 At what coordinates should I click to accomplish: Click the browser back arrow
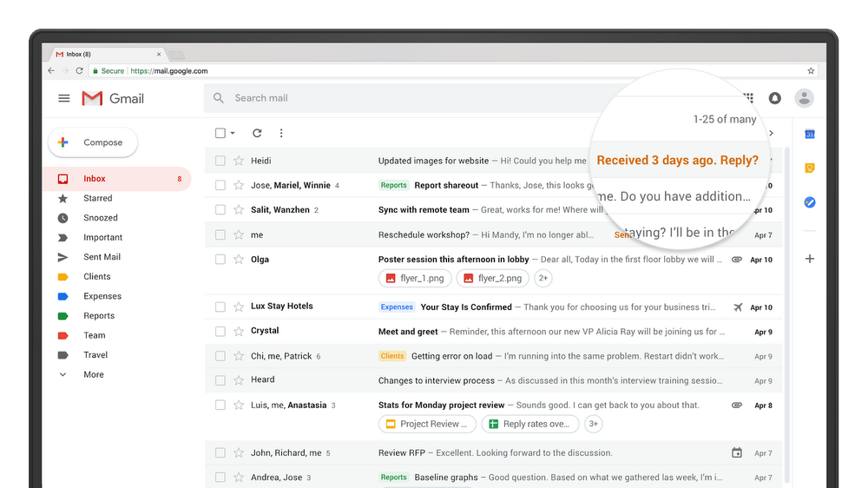[x=51, y=71]
